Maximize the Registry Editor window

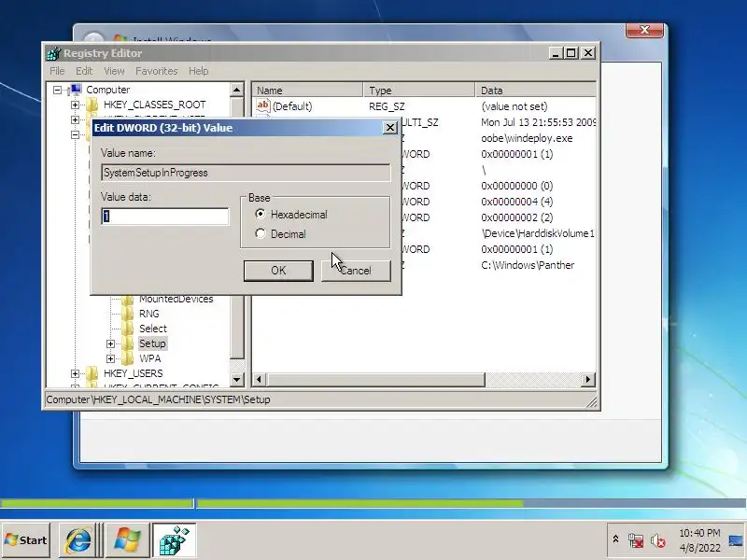click(x=571, y=53)
